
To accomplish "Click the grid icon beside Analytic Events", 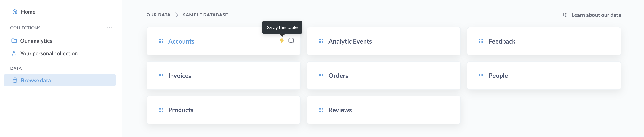I will point(321,41).
